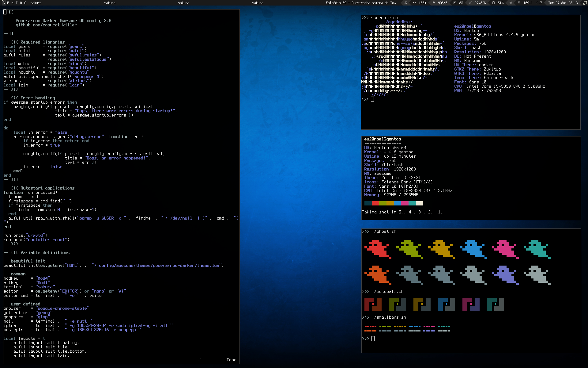Click the green swatch in the terminal color bar
This screenshot has height=368, width=588.
coord(383,203)
